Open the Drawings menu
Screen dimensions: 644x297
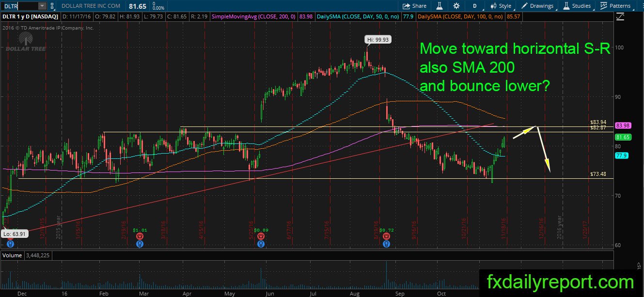(537, 6)
